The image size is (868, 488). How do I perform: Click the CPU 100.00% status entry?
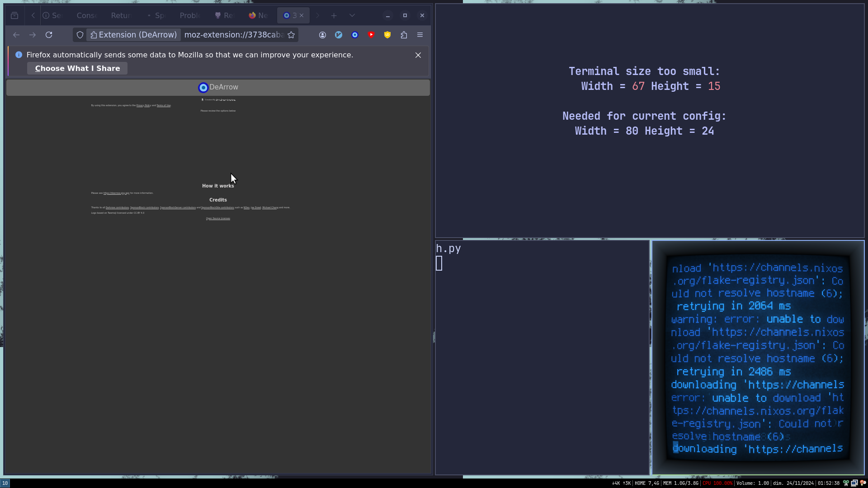(x=717, y=483)
